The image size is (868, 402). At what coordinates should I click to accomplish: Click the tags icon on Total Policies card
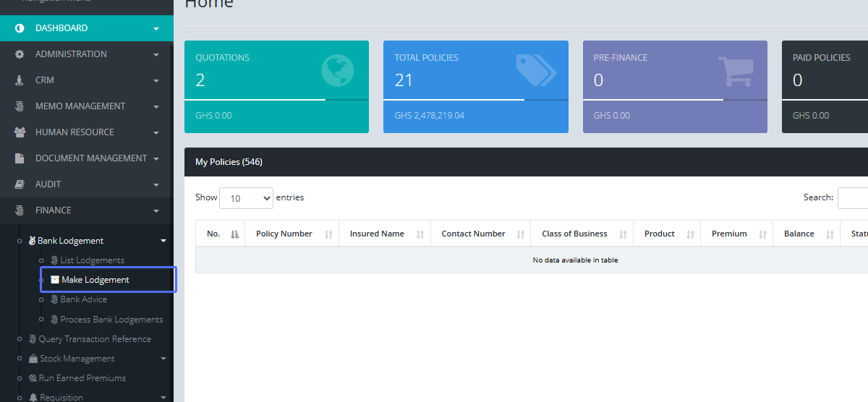[535, 70]
